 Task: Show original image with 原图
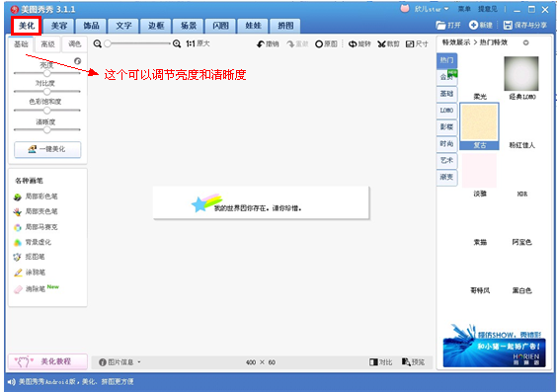pos(326,44)
